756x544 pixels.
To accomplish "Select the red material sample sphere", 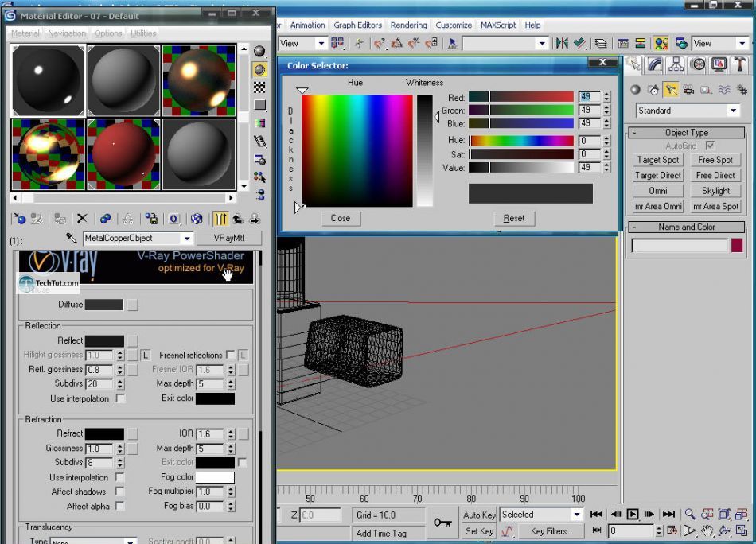I will point(123,154).
